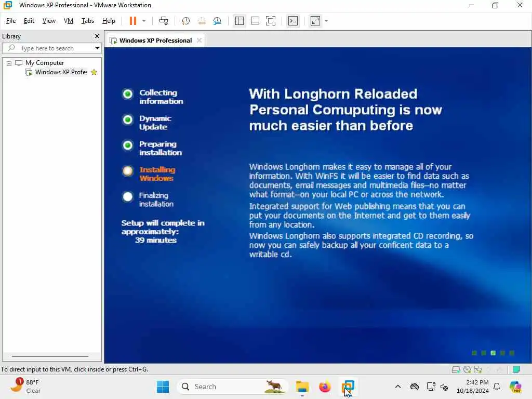Click the taskbar Search box
The width and height of the screenshot is (532, 399).
pos(232,387)
